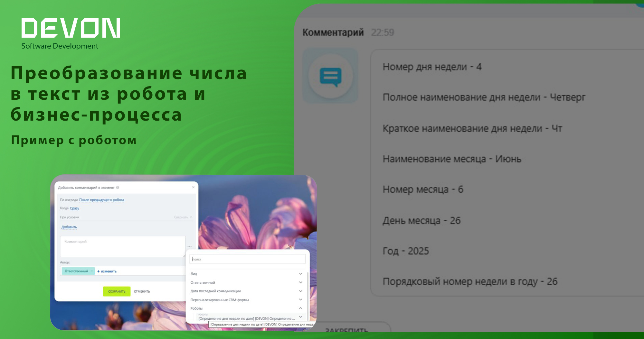
Task: Click the При условии label
Action: click(70, 217)
